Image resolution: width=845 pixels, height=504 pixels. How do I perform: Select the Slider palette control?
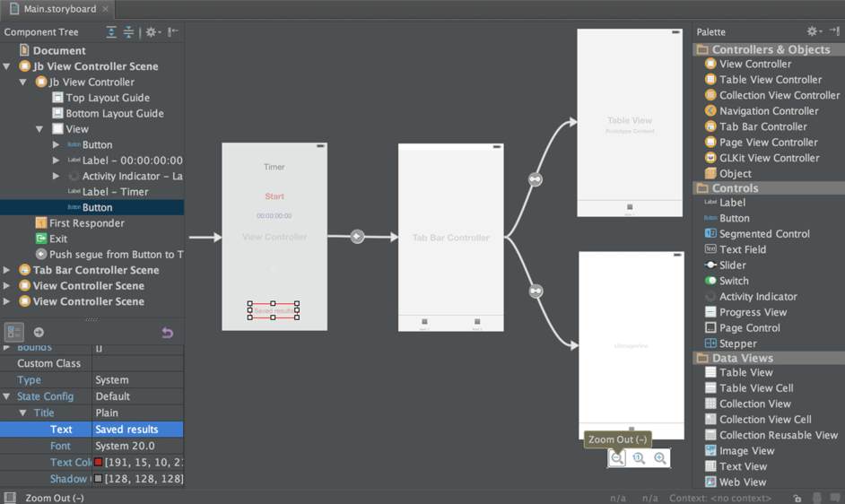pos(726,265)
